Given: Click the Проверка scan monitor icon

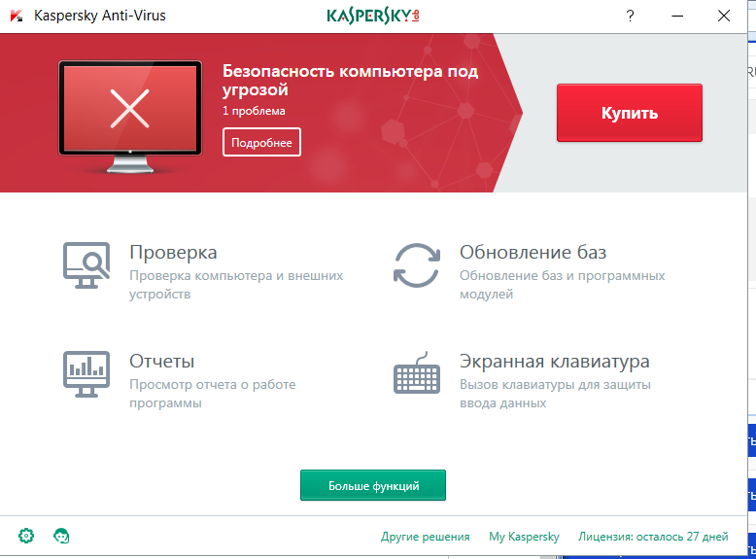Looking at the screenshot, I should pyautogui.click(x=86, y=265).
